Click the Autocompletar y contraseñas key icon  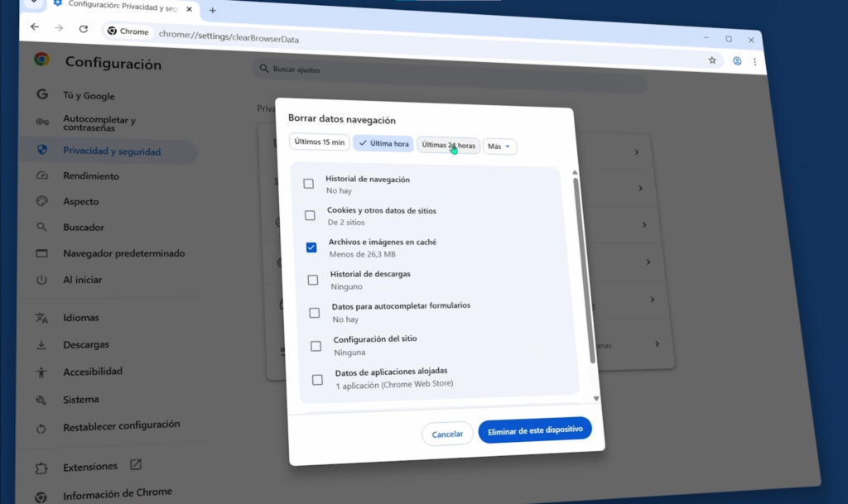(42, 122)
